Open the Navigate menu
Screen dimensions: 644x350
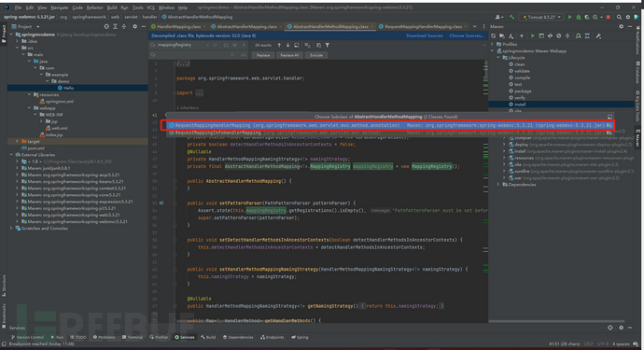60,7
